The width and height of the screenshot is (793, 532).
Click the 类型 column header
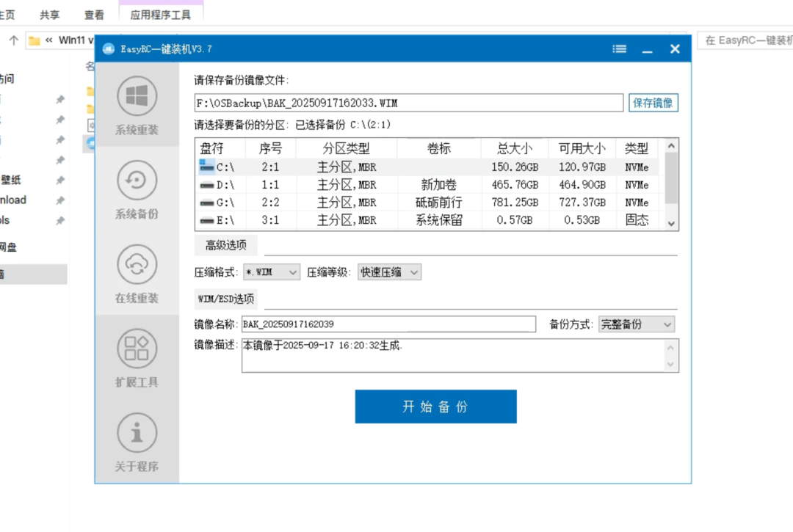[x=637, y=148]
